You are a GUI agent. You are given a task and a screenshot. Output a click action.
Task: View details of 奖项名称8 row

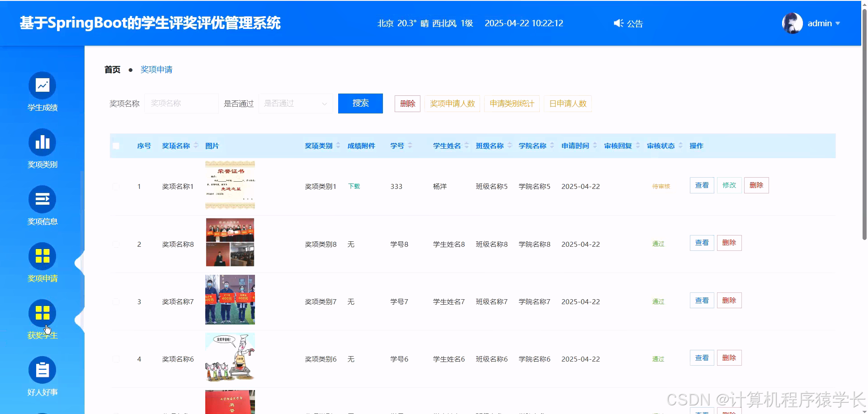pos(702,243)
